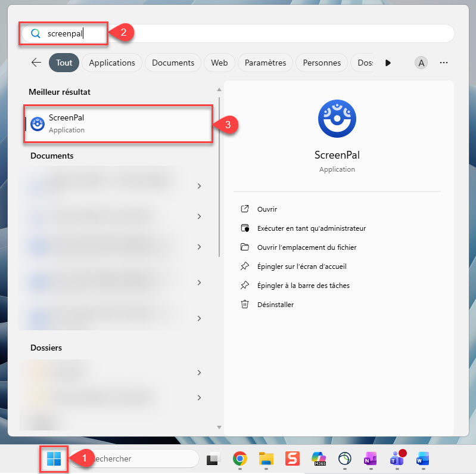Open File Explorer from the taskbar

point(266,459)
